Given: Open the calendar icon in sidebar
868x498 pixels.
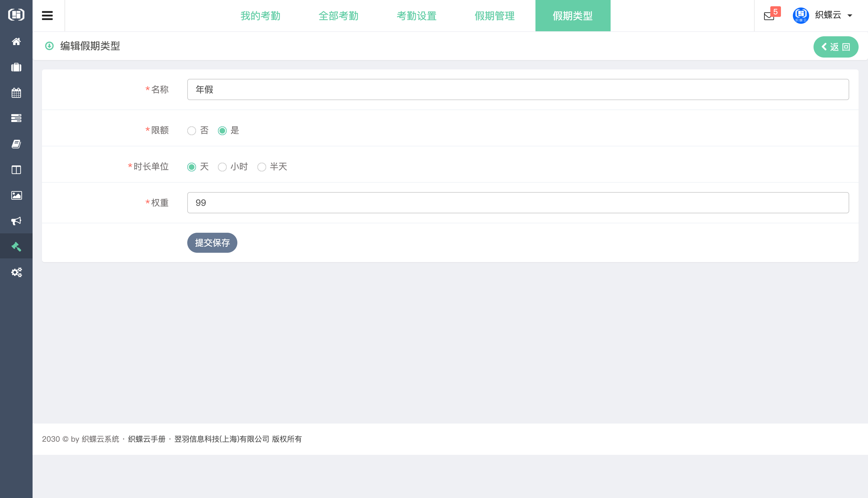Looking at the screenshot, I should (16, 93).
